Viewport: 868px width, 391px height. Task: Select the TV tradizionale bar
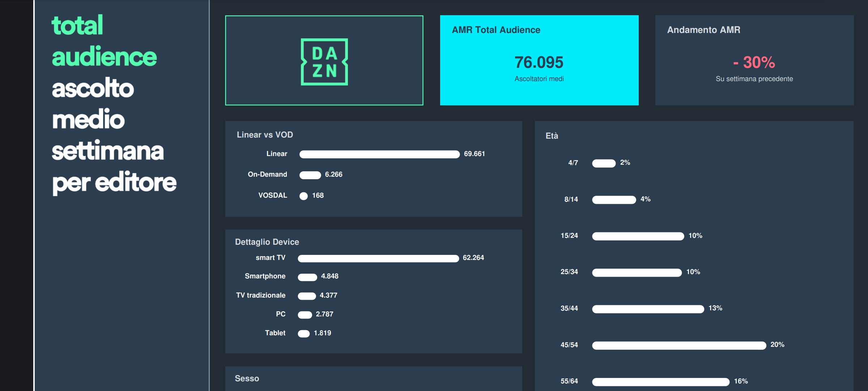[x=307, y=296]
